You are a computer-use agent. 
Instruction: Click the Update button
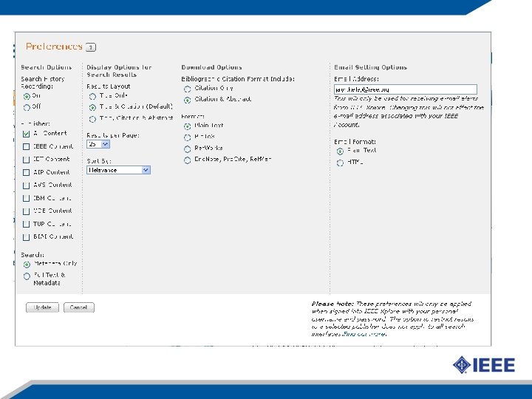coord(42,307)
